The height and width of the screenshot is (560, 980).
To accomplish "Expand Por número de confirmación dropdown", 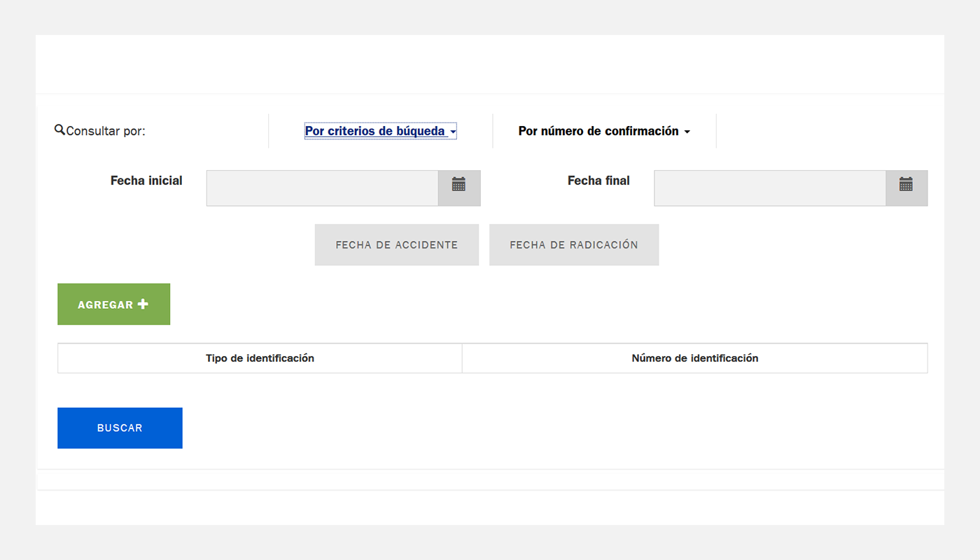I will [604, 131].
